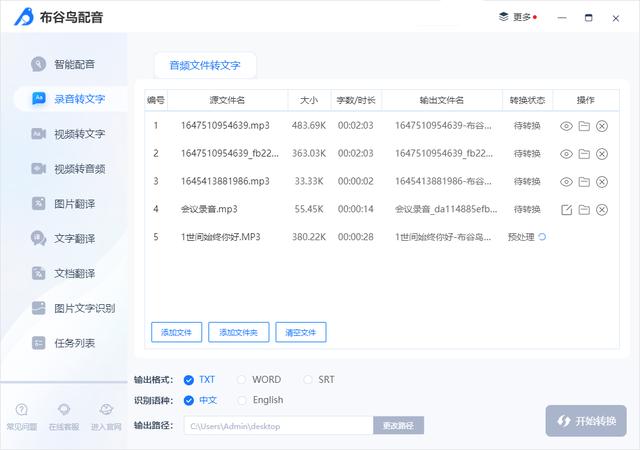Remove row 3 file with X icon
The image size is (640, 450).
coord(602,181)
